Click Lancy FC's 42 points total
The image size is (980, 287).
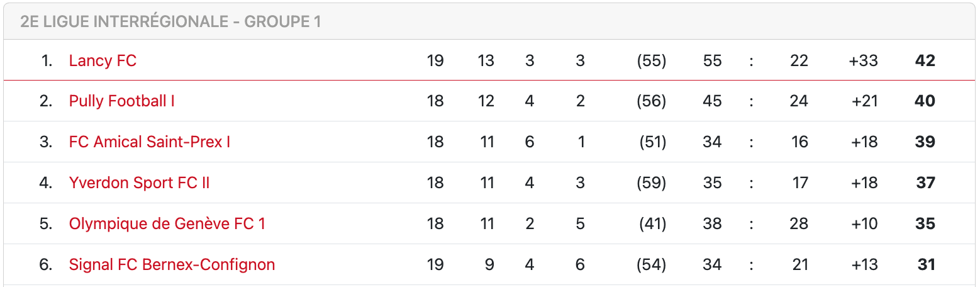click(925, 61)
